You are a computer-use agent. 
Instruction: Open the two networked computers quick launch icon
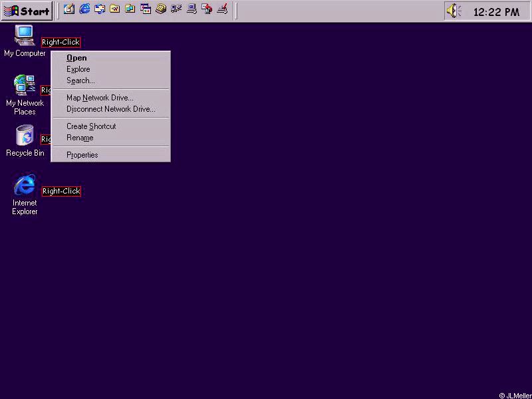pyautogui.click(x=176, y=9)
